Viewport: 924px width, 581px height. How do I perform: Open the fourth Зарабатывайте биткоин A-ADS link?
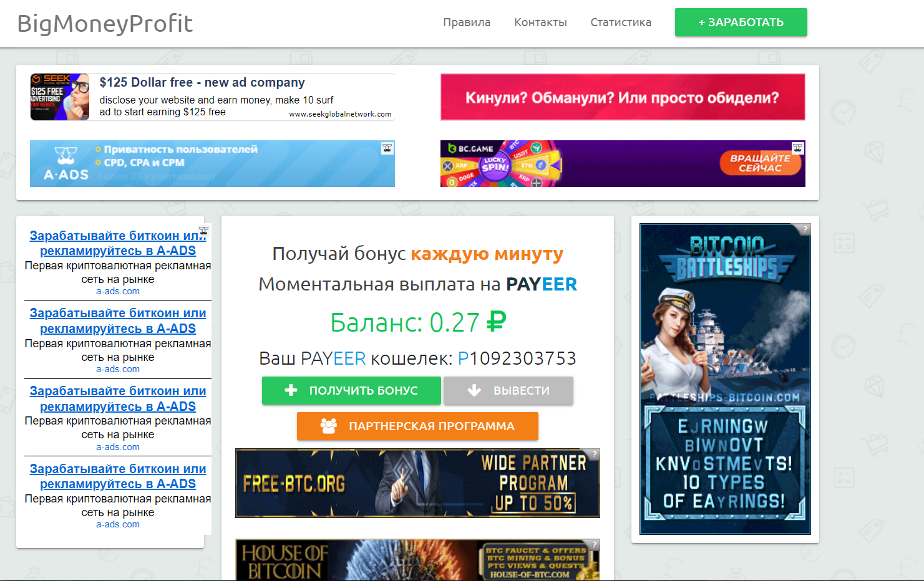tap(118, 476)
